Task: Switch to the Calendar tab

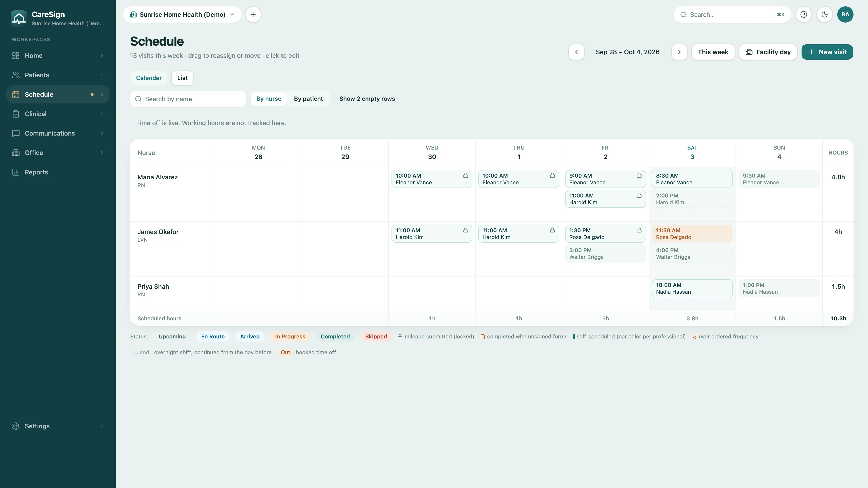Action: (149, 78)
